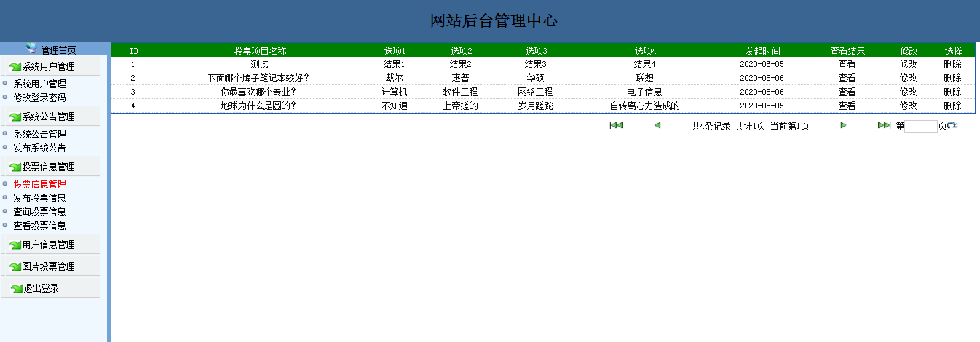Screen dimensions: 980x342
Task: Click the page number input field
Action: (921, 127)
